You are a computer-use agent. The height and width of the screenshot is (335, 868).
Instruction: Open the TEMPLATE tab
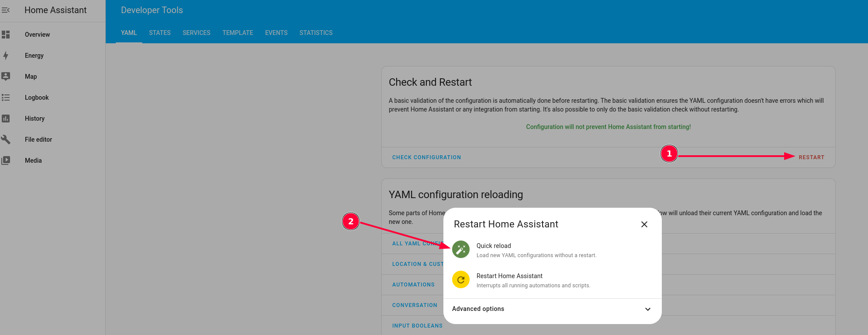238,33
